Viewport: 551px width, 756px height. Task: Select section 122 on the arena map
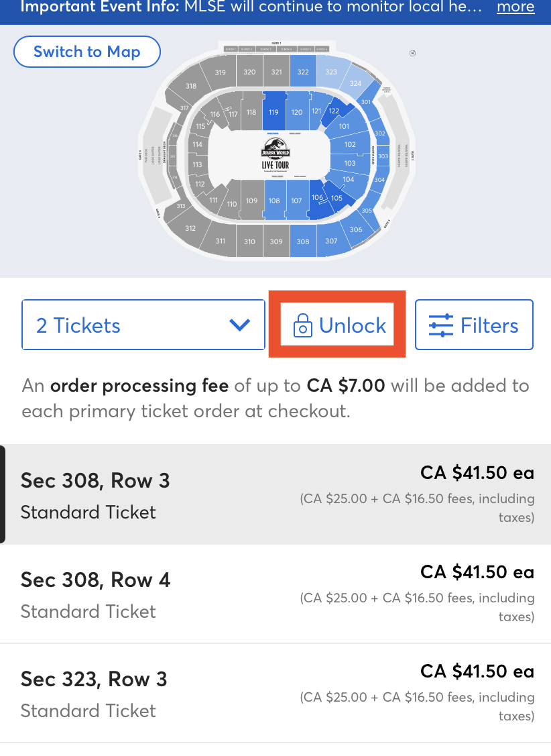pos(334,111)
